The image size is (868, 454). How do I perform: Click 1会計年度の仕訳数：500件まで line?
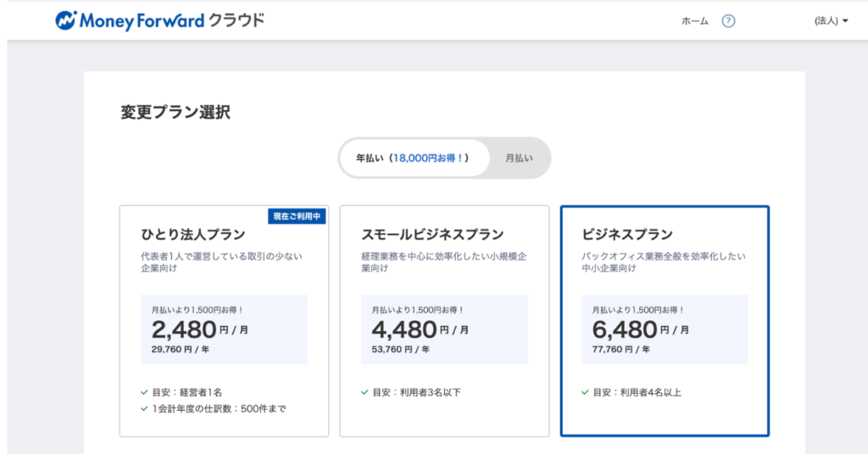[214, 408]
